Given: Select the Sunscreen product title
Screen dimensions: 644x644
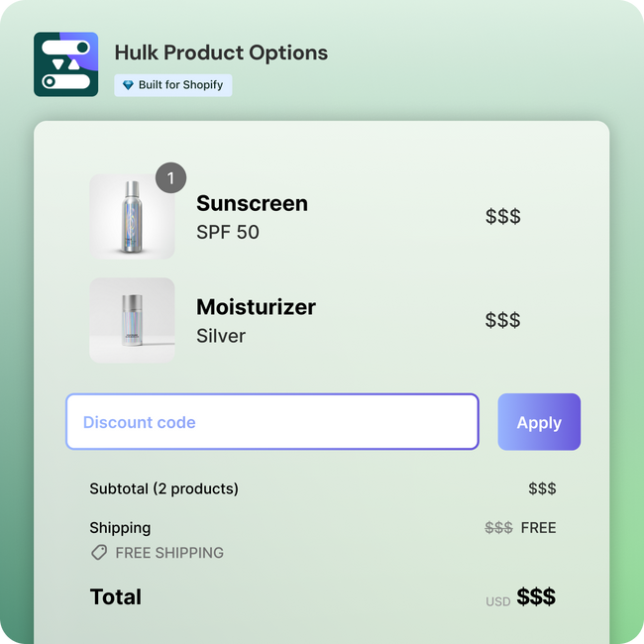Looking at the screenshot, I should tap(252, 203).
